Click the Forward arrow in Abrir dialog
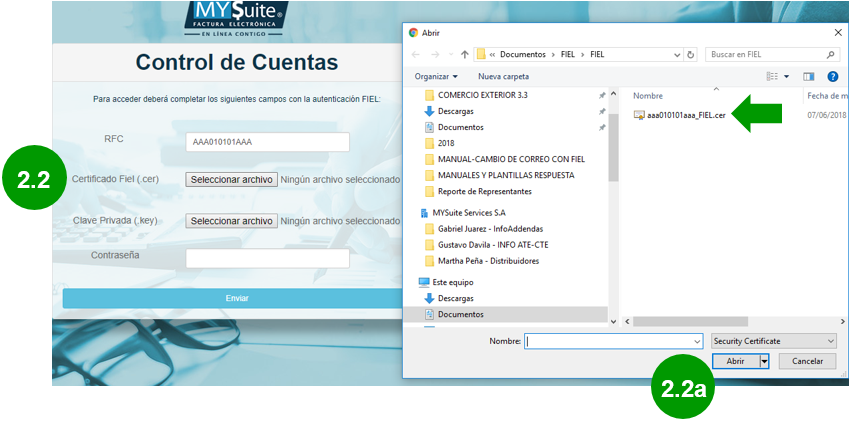This screenshot has width=850, height=421. click(x=435, y=55)
